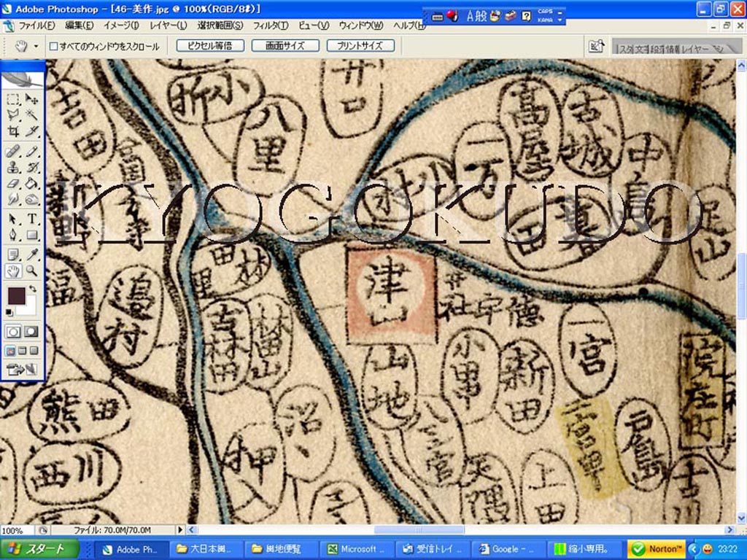Image resolution: width=747 pixels, height=560 pixels.
Task: Activate the Pen tool
Action: 13,235
